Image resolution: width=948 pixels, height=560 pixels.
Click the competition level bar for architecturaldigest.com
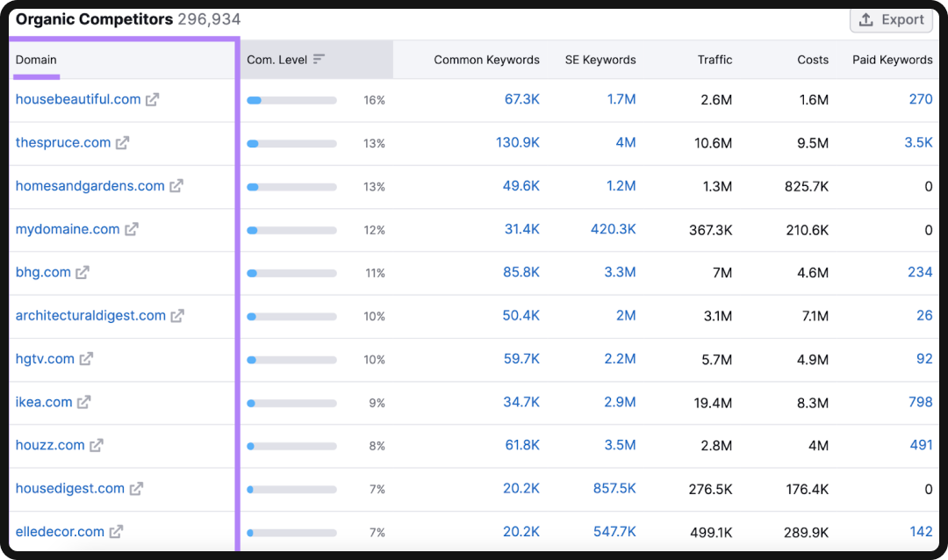[x=291, y=315]
